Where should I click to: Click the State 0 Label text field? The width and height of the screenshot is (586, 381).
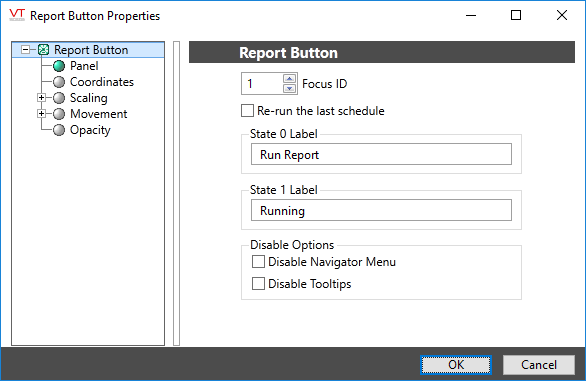click(381, 154)
